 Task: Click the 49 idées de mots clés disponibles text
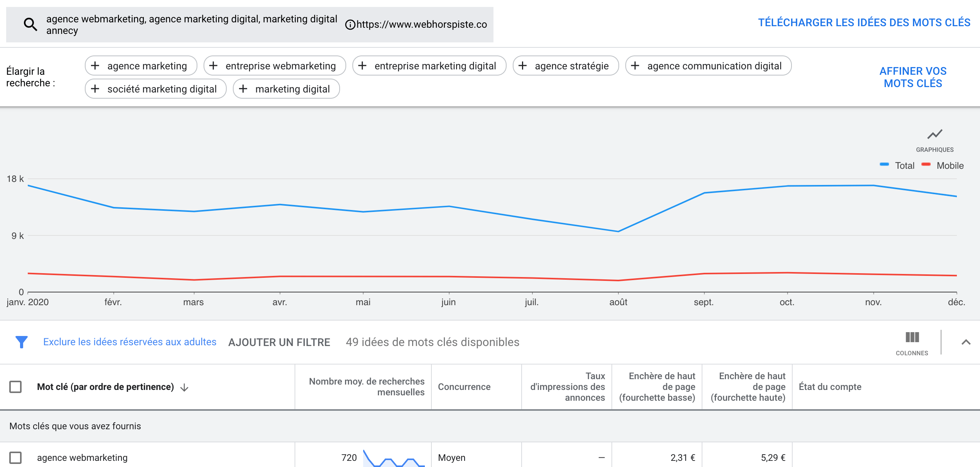(x=432, y=342)
